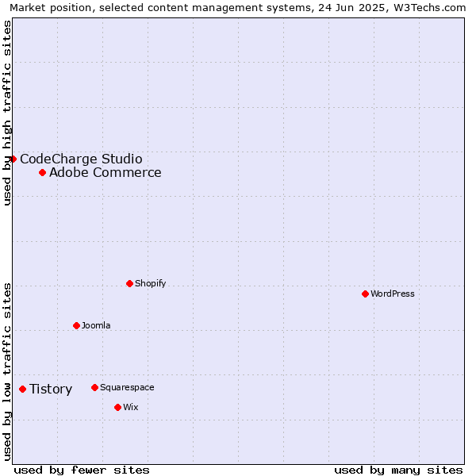Select the 'Joomla' label text

tap(96, 325)
